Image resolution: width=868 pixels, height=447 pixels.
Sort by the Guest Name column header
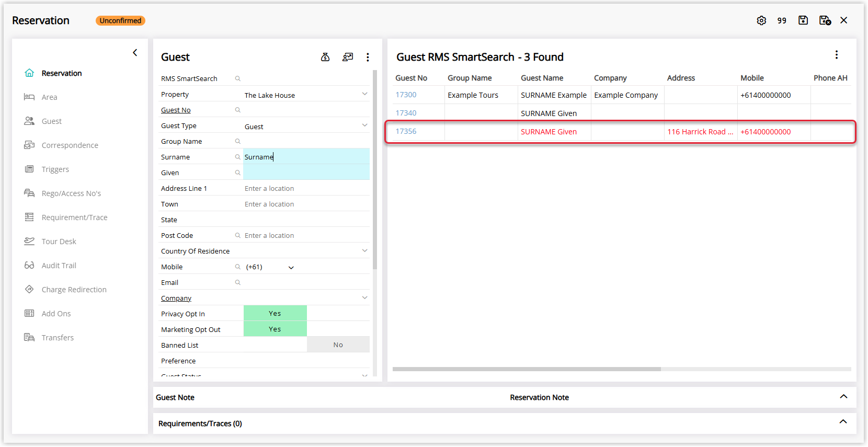click(542, 78)
